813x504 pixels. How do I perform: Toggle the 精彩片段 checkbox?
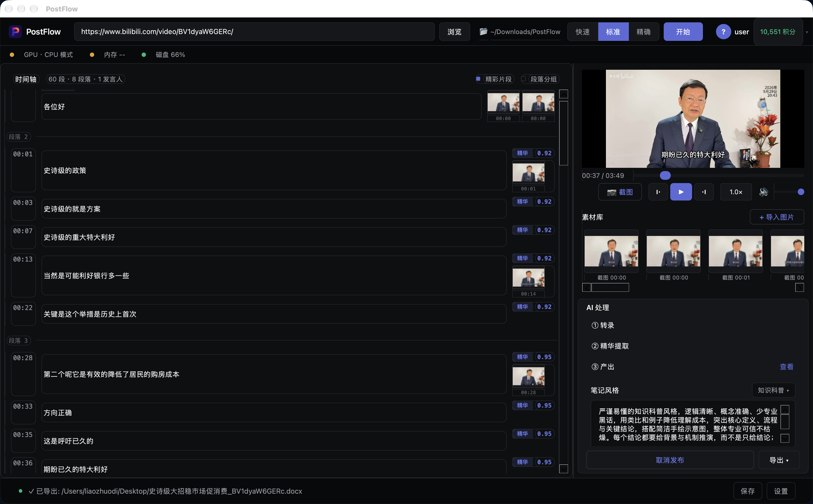click(x=478, y=79)
